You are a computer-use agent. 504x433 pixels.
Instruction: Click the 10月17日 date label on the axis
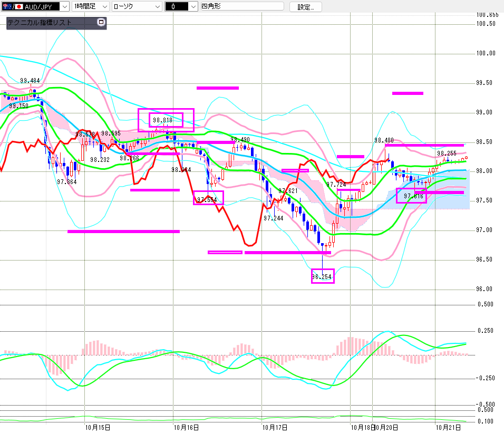274,427
